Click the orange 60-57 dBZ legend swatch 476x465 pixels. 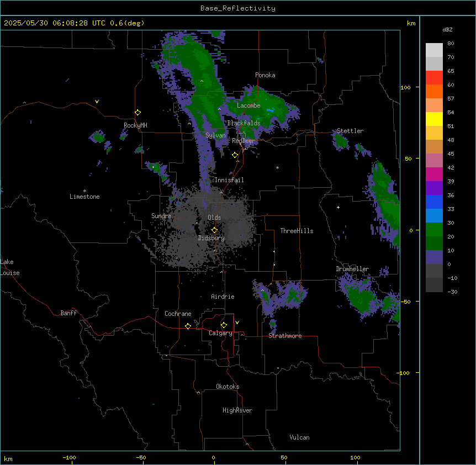click(x=434, y=92)
